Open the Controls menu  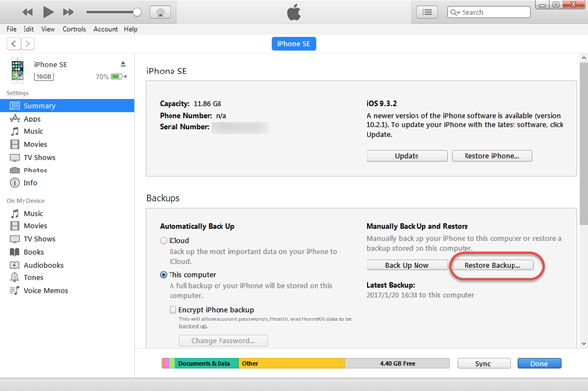[74, 29]
